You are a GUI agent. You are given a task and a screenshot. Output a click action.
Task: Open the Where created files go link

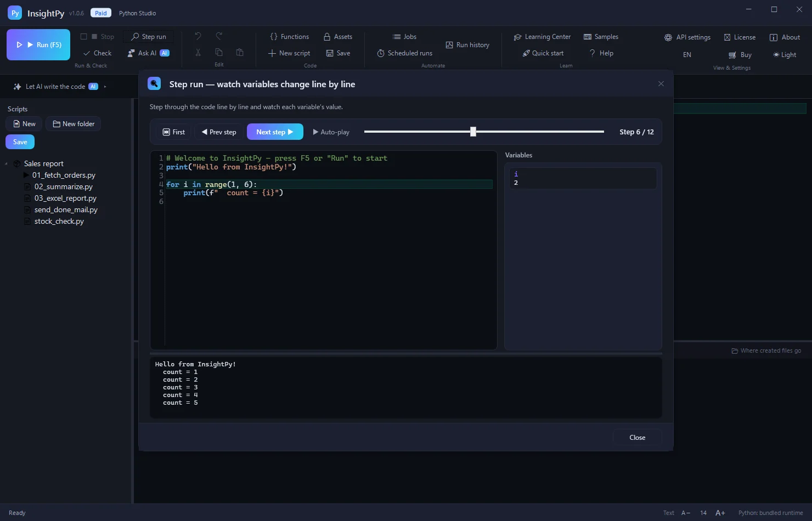(x=766, y=351)
